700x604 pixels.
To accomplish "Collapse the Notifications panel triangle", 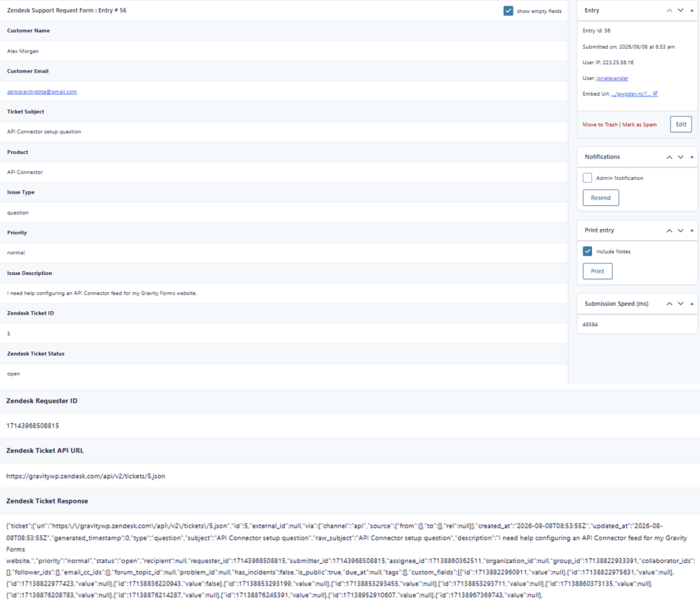I will click(692, 157).
